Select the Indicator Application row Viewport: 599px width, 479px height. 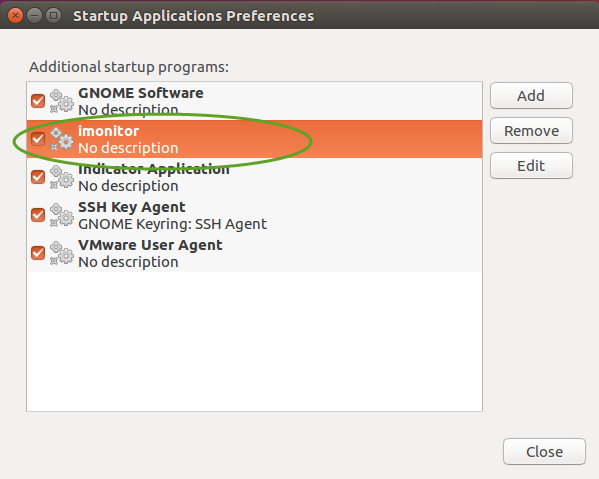(254, 177)
